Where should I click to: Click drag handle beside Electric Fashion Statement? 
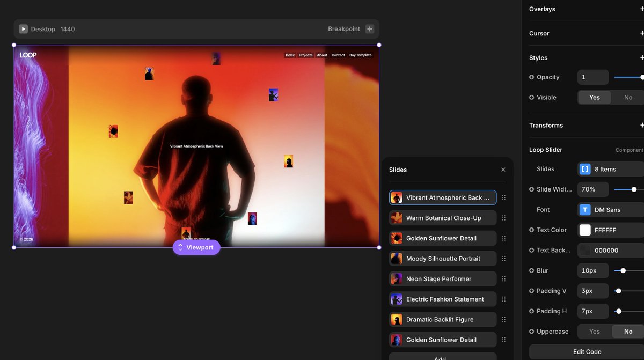[x=503, y=299]
